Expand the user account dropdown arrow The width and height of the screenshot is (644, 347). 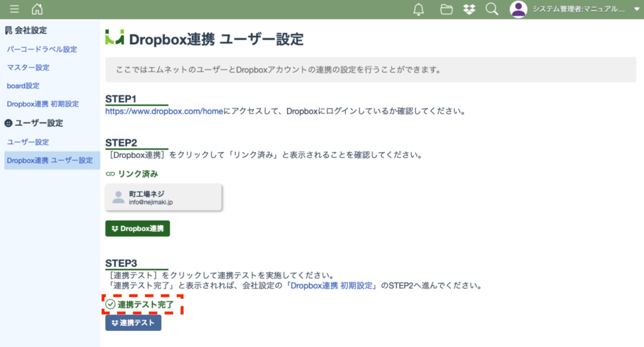[637, 9]
